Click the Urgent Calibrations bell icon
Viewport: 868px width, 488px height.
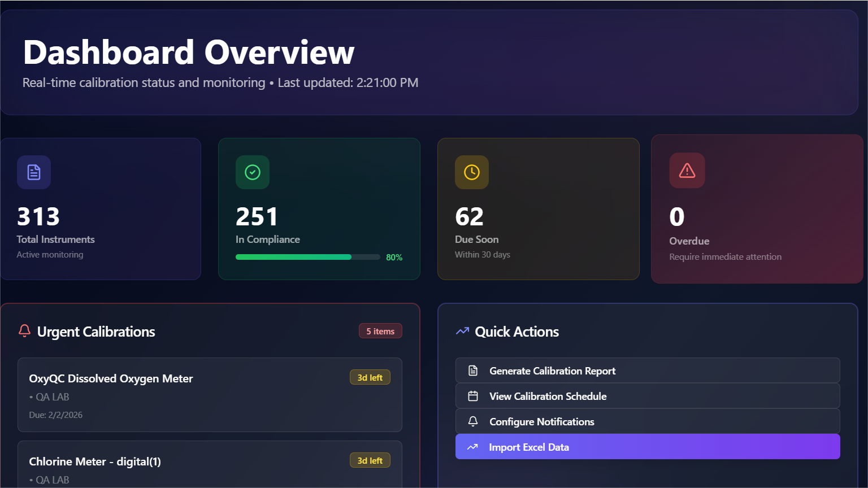pyautogui.click(x=24, y=331)
